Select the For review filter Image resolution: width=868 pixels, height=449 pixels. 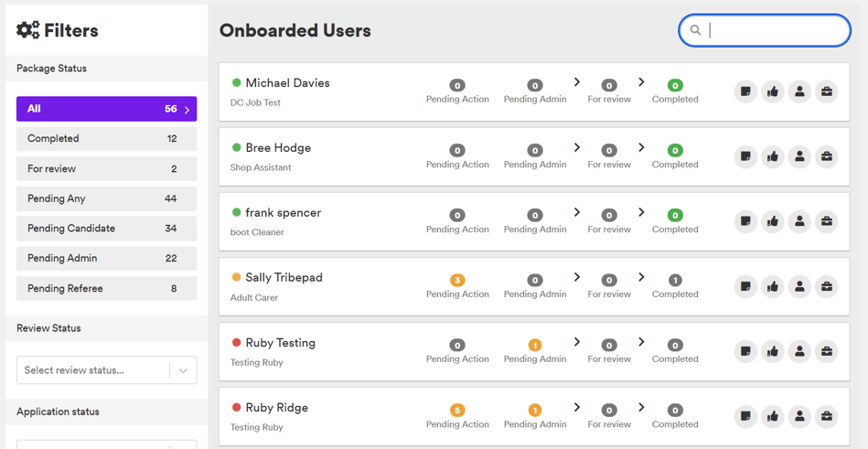(x=107, y=168)
